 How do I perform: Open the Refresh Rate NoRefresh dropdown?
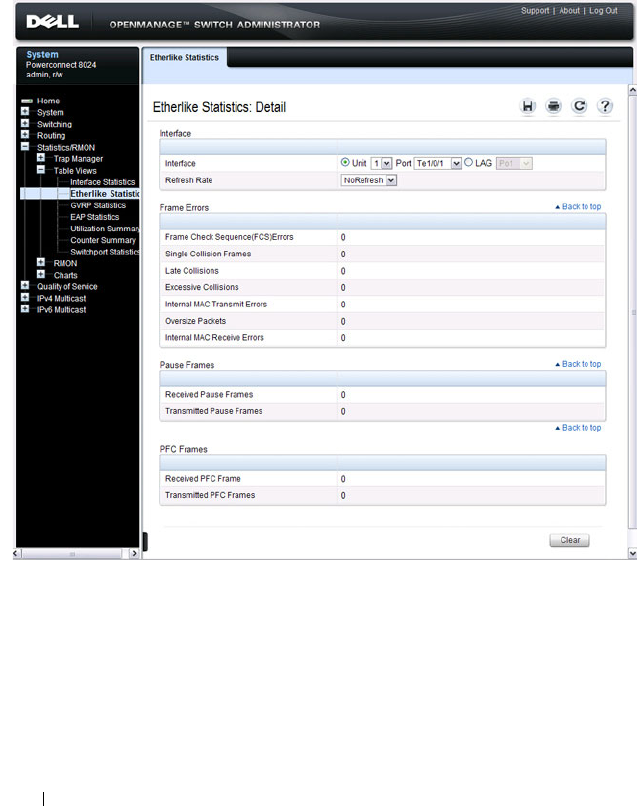click(368, 180)
